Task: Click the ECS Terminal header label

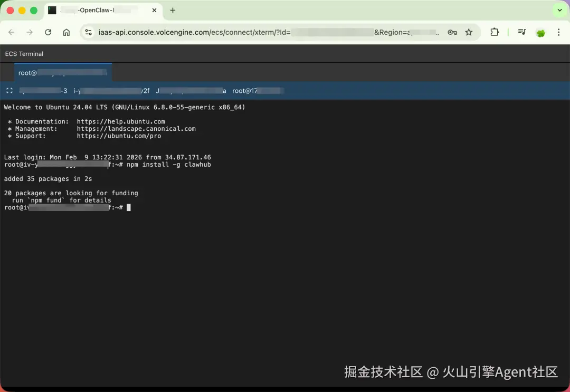Action: pos(24,54)
